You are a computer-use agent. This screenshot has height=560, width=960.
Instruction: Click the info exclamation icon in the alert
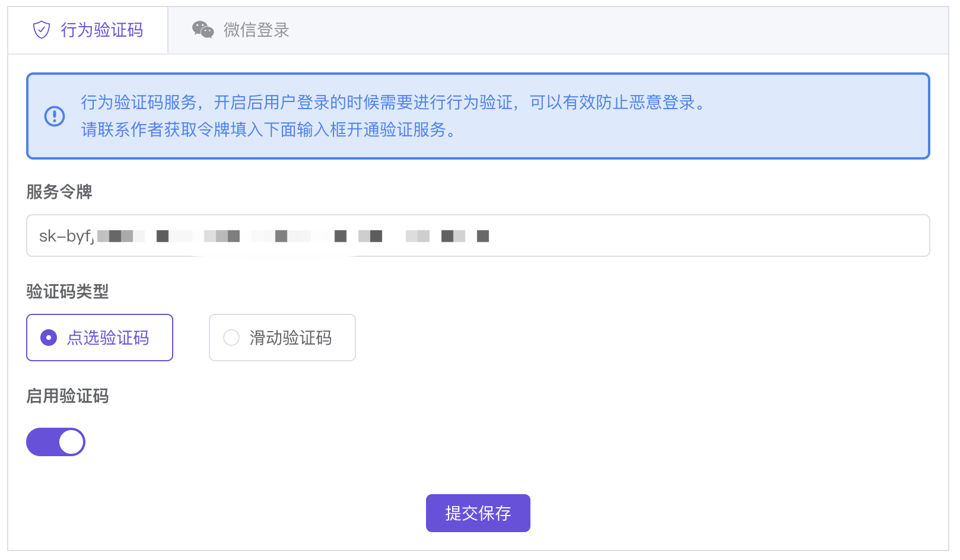(x=55, y=116)
